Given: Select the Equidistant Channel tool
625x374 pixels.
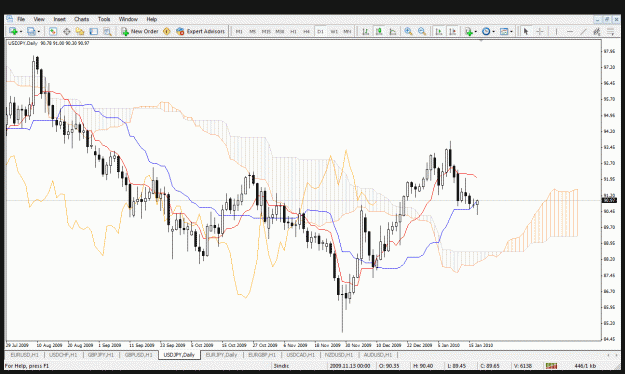Looking at the screenshot, I should click(597, 31).
